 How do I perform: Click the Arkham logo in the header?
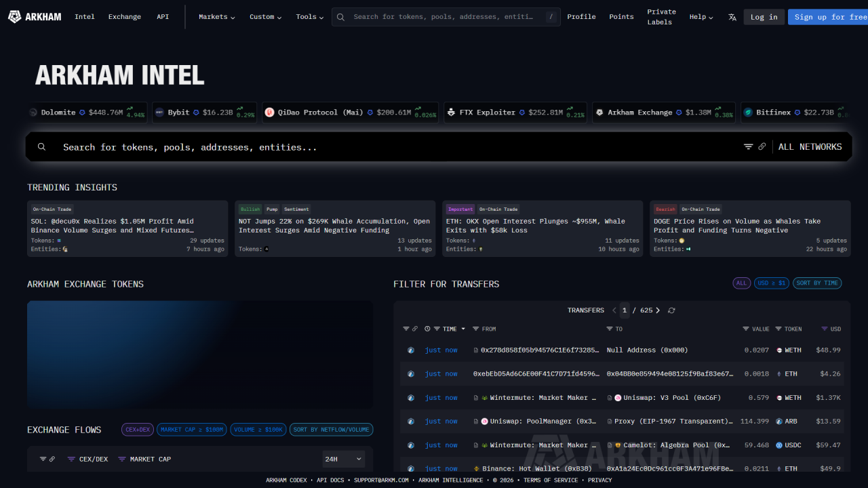pos(35,17)
